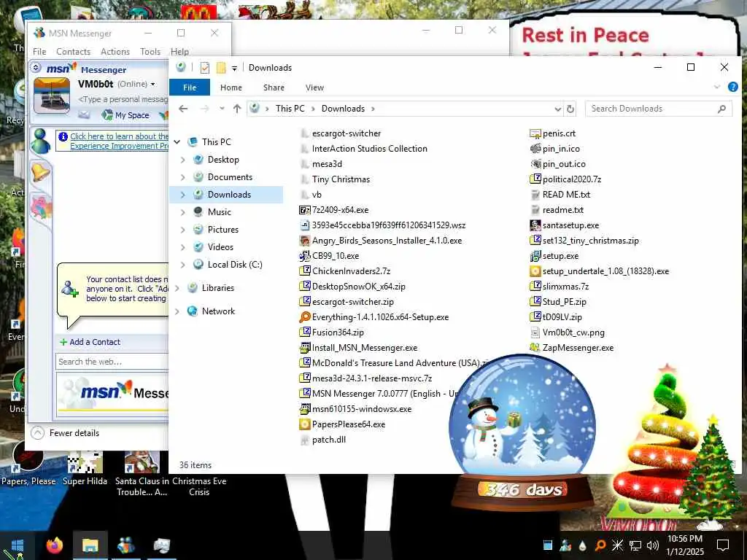Click the Back arrow in Explorer
Viewport: 747px width, 560px height.
(x=183, y=109)
